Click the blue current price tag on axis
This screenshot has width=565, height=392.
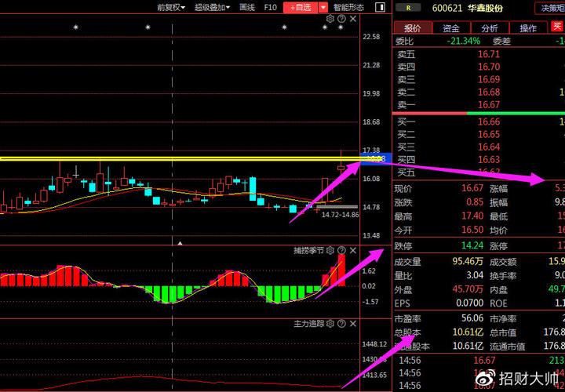[x=376, y=158]
